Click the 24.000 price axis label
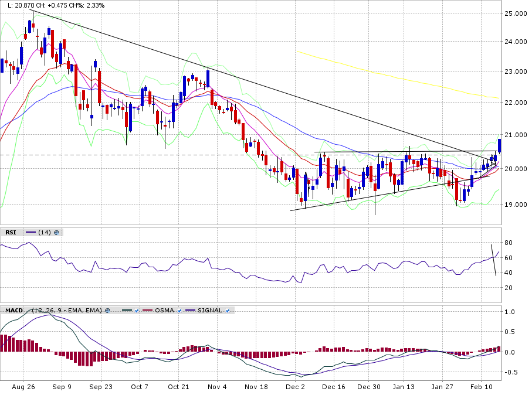 [x=516, y=42]
